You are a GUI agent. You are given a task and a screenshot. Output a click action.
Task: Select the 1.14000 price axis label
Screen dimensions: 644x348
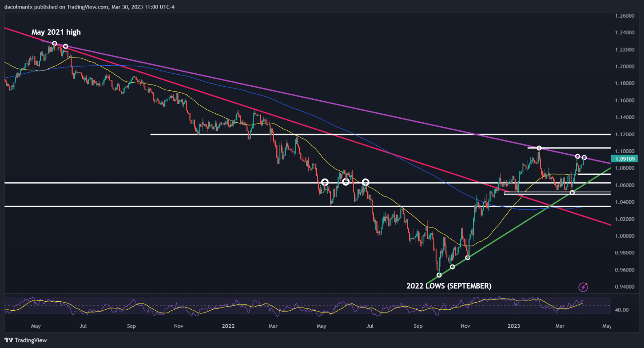coord(624,117)
